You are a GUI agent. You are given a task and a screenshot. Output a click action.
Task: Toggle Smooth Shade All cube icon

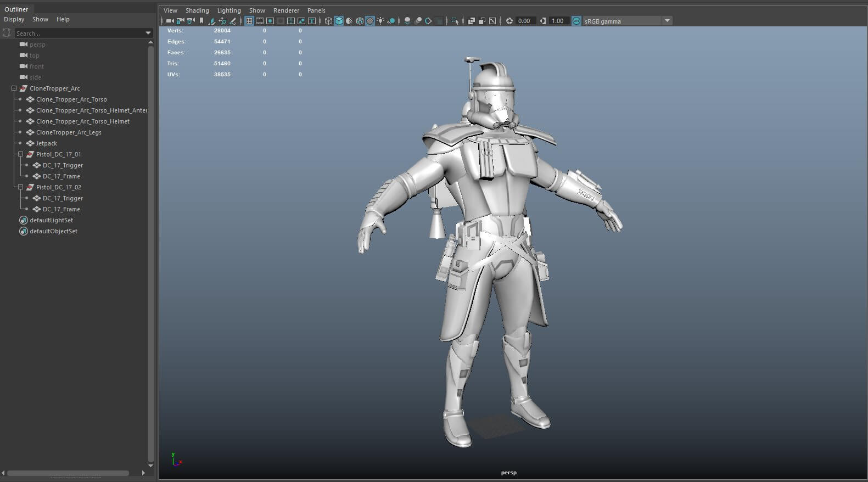tap(339, 21)
